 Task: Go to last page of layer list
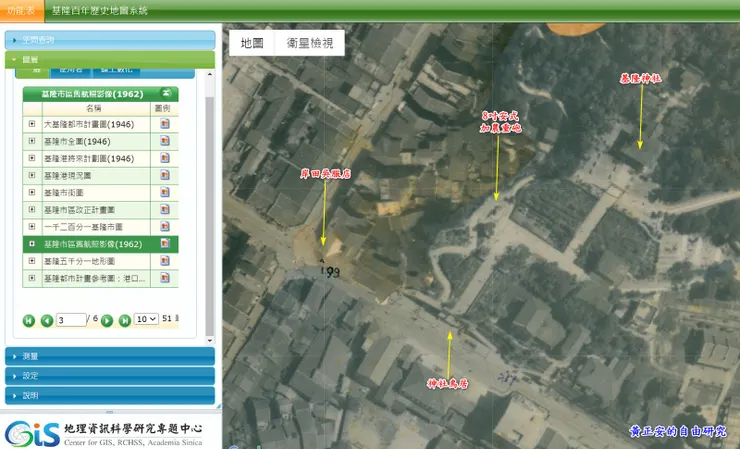tap(125, 321)
